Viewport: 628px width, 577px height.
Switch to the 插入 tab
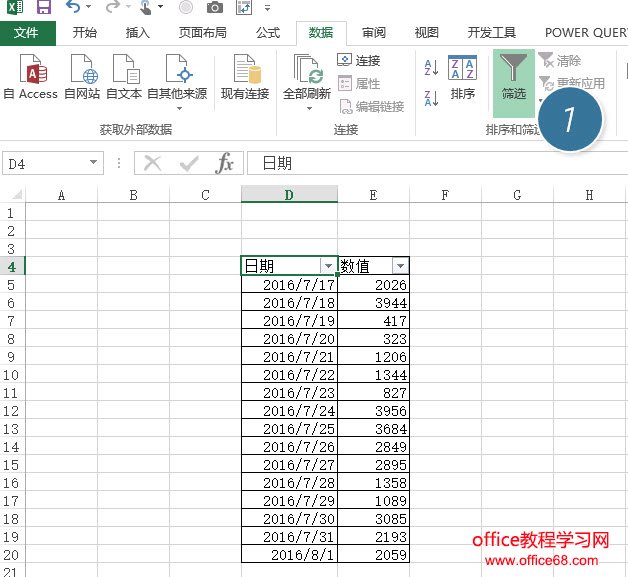[x=137, y=33]
